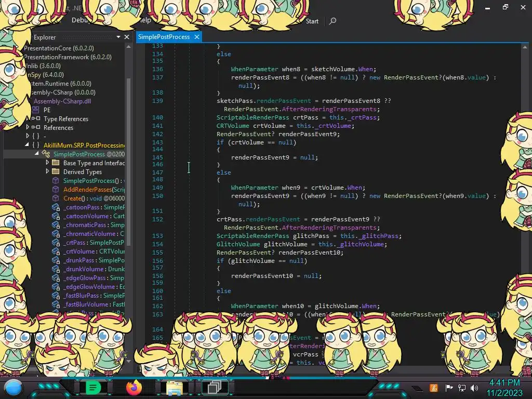Image resolution: width=532 pixels, height=399 pixels.
Task: Click the _cartoonPass field icon
Action: [56, 207]
